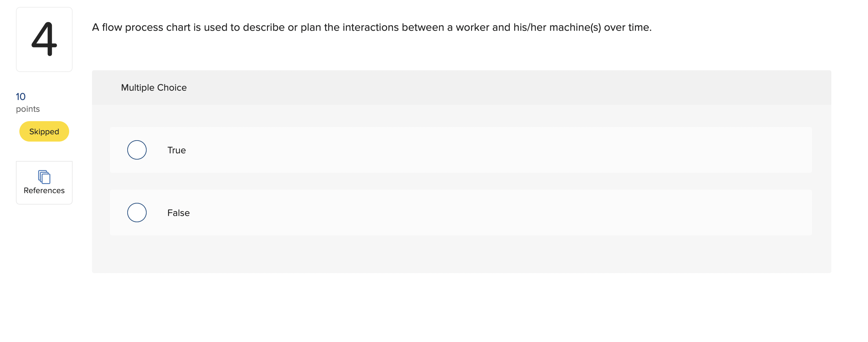Expand the Multiple Choice section header
This screenshot has width=868, height=342.
click(x=154, y=87)
